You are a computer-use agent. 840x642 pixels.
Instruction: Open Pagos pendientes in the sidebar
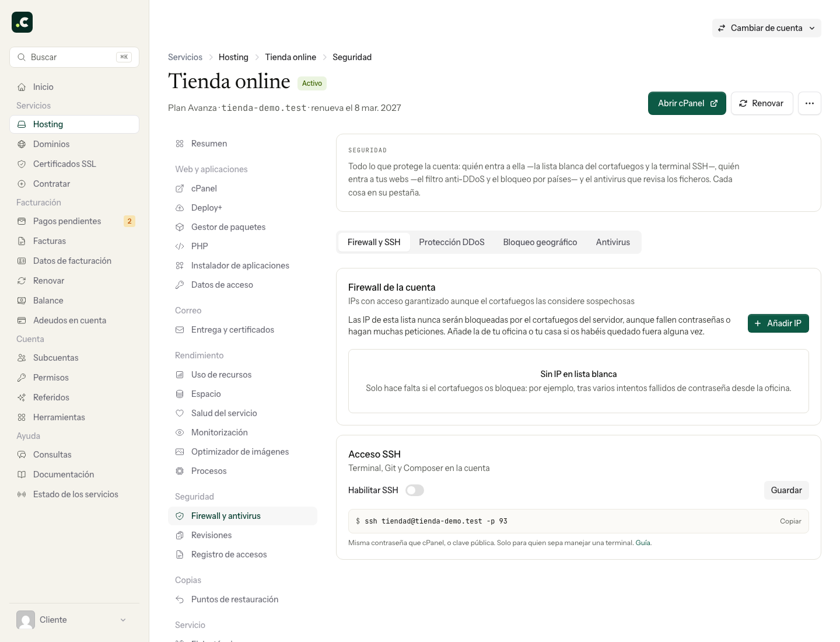[x=74, y=221]
